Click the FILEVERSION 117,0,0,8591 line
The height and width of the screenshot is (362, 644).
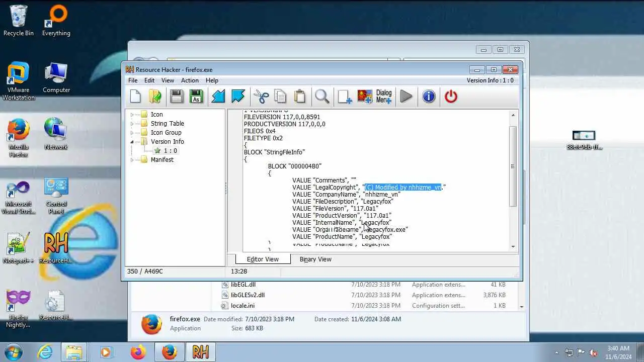point(282,117)
